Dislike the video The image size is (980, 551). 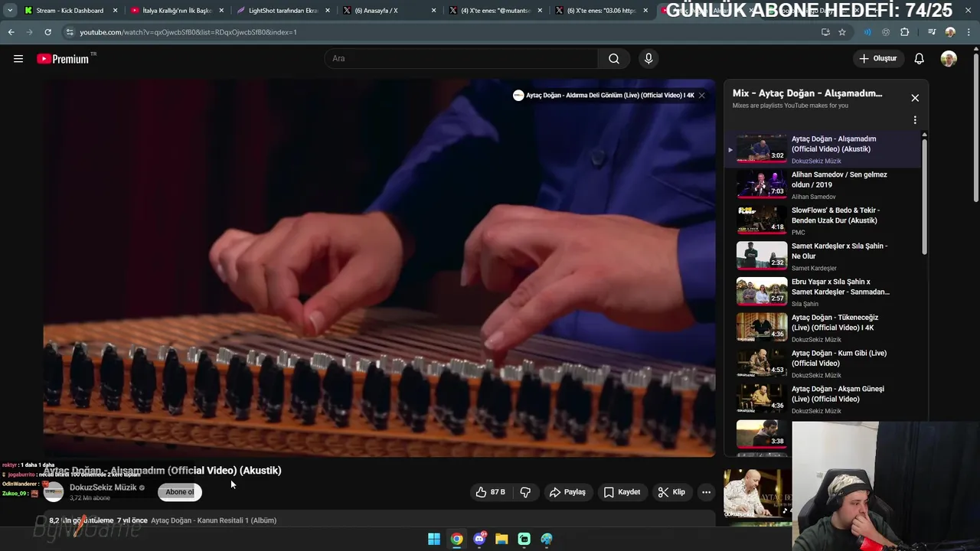tap(525, 492)
